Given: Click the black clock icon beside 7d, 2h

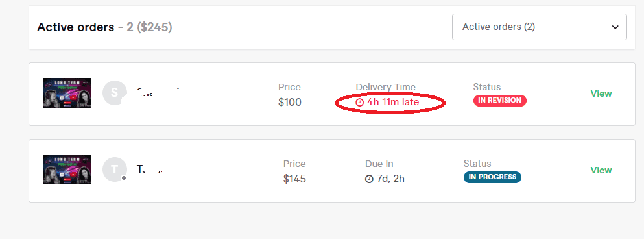Looking at the screenshot, I should click(369, 179).
